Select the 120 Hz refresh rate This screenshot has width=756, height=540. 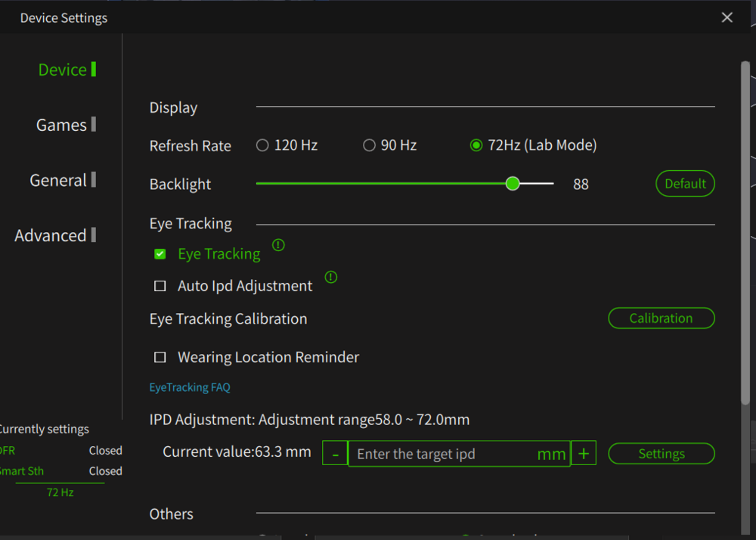tap(262, 145)
